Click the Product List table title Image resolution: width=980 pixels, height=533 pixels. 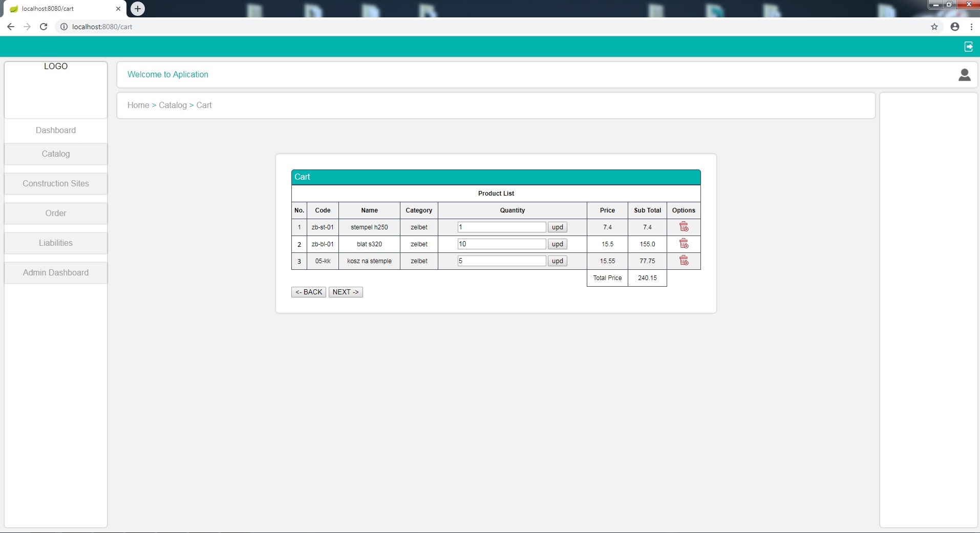click(x=496, y=193)
